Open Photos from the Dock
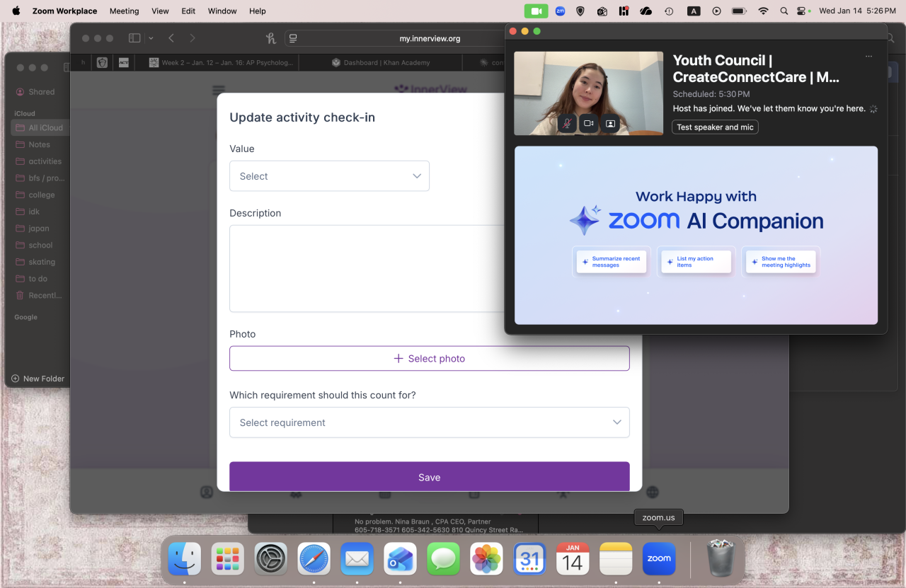The width and height of the screenshot is (906, 588). point(487,560)
